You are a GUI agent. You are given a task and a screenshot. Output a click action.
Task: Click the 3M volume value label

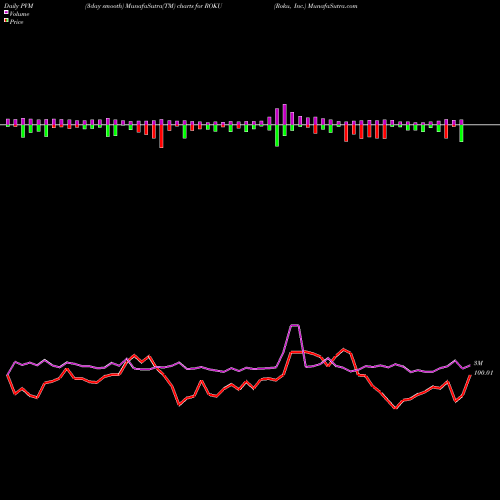tap(478, 363)
